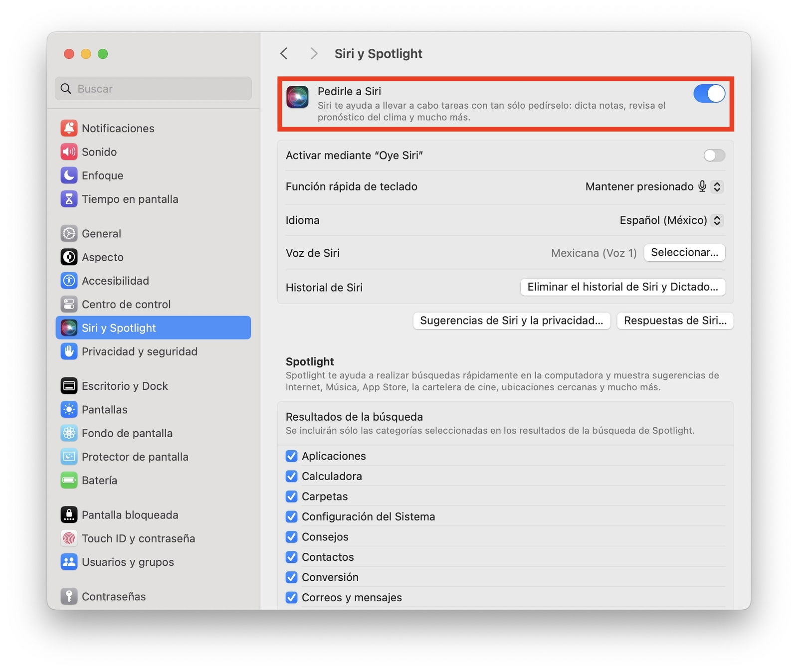
Task: Click the Pantalla bloqueada lock icon
Action: point(69,515)
